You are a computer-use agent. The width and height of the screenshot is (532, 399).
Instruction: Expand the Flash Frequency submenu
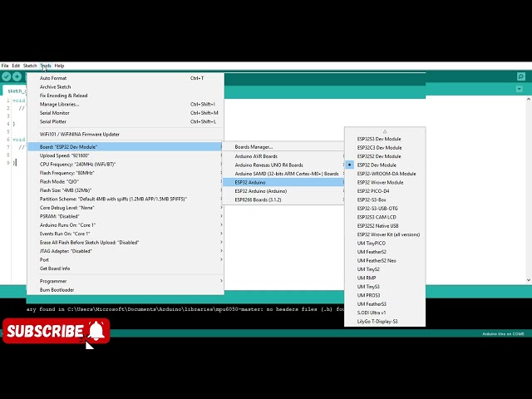point(126,173)
